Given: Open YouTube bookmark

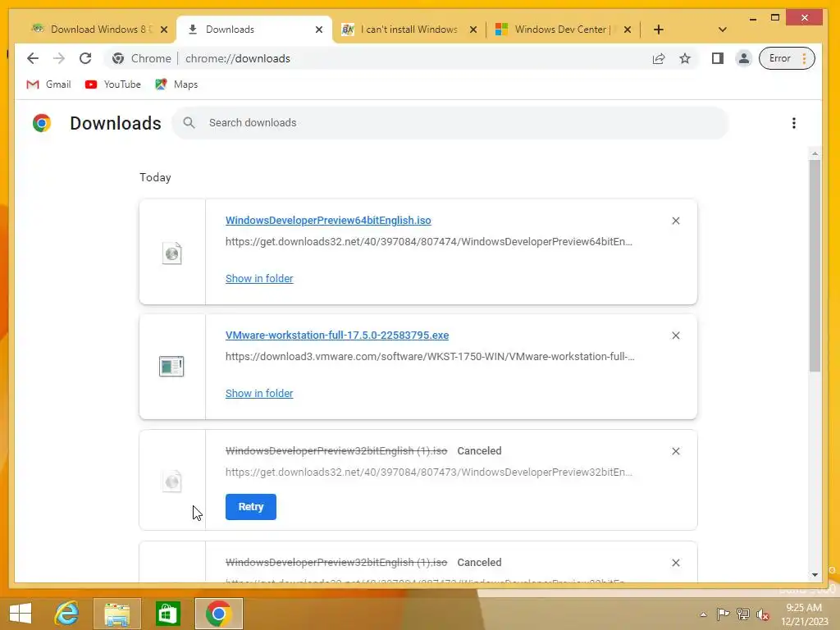Looking at the screenshot, I should point(113,84).
